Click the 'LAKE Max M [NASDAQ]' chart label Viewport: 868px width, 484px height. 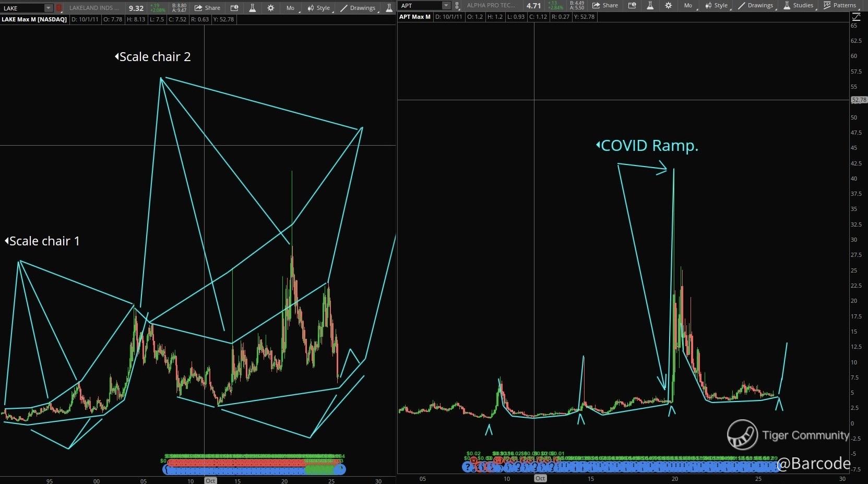tap(34, 19)
